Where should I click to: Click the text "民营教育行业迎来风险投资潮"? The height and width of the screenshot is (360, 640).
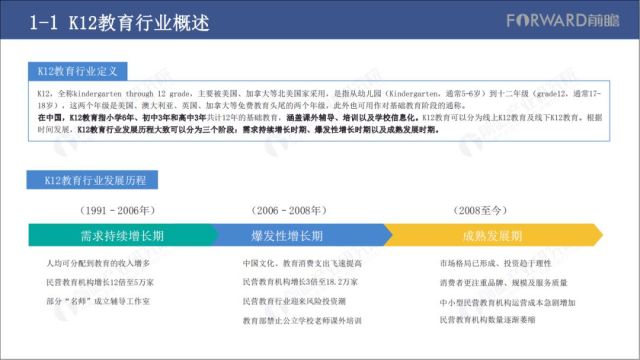pos(294,301)
